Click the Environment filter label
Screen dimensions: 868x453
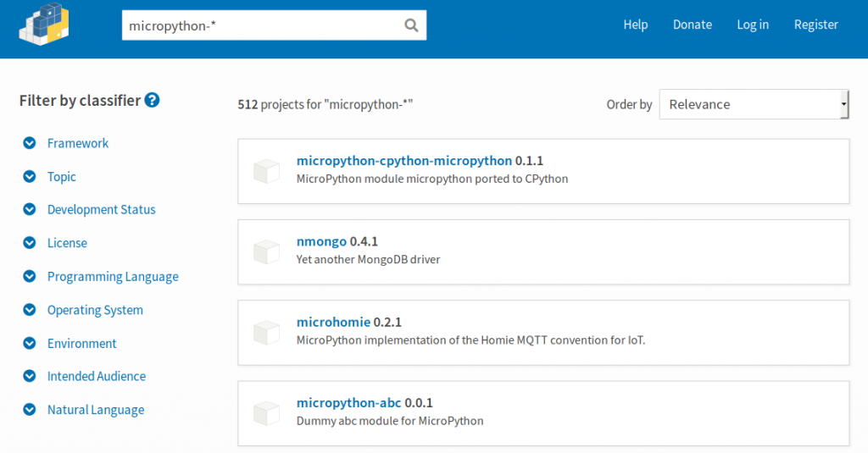(82, 344)
